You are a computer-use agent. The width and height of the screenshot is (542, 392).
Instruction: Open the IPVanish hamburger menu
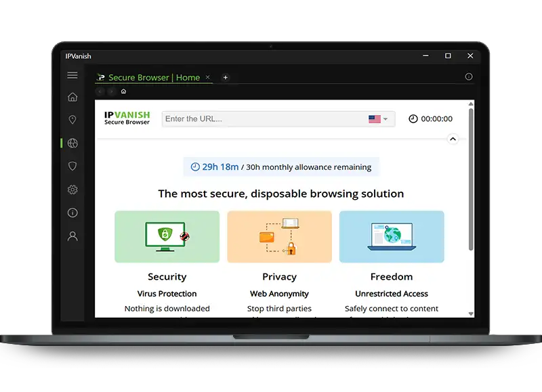(x=72, y=75)
